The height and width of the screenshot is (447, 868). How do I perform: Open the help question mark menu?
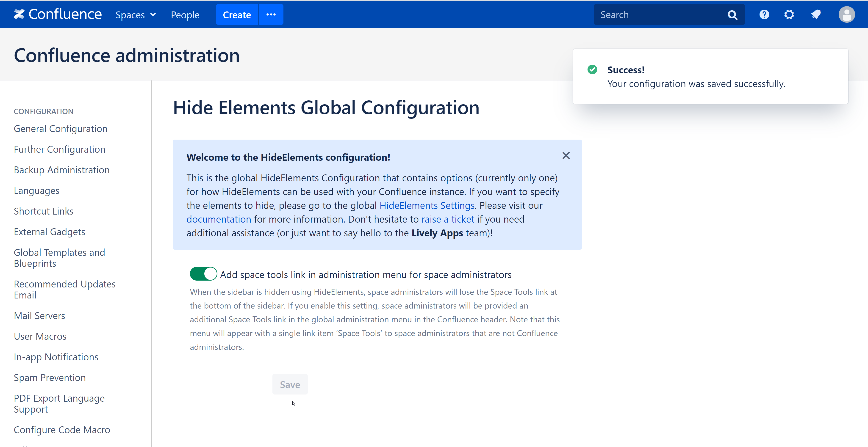(x=764, y=15)
